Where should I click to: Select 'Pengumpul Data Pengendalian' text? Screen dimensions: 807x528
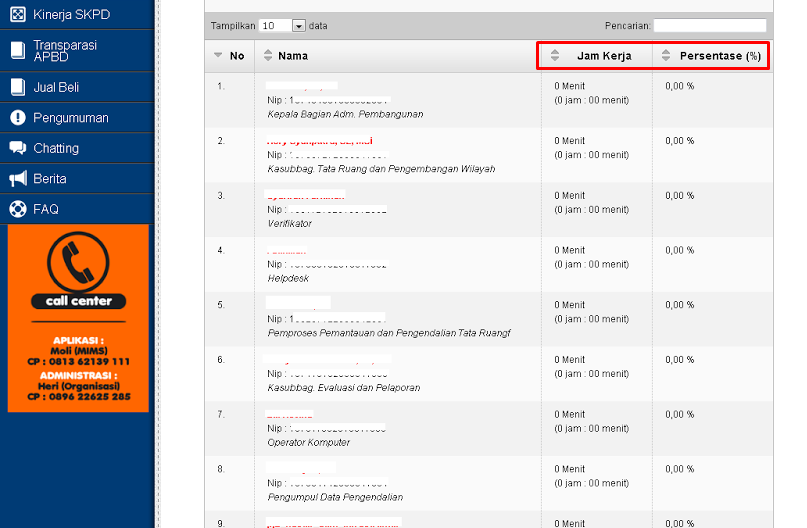point(335,497)
